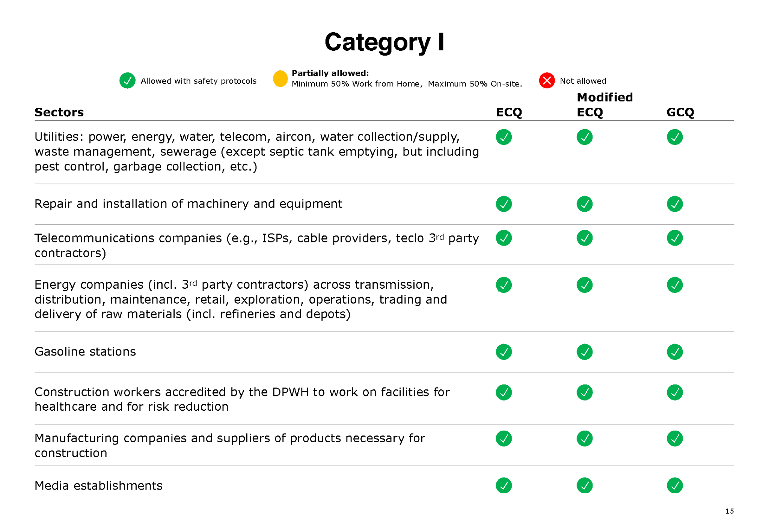Click Media establishments Modified ECQ checkmark
This screenshot has width=769, height=532.
point(584,485)
